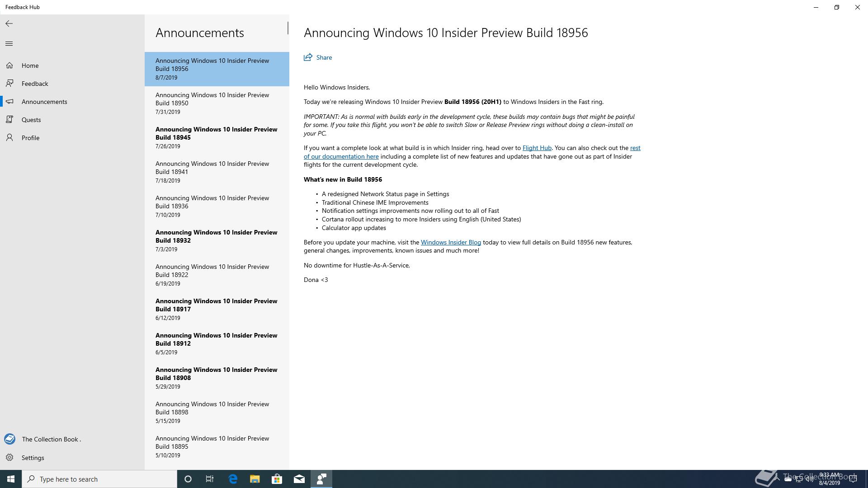
Task: Restore down the Feedback Hub window
Action: pos(837,7)
